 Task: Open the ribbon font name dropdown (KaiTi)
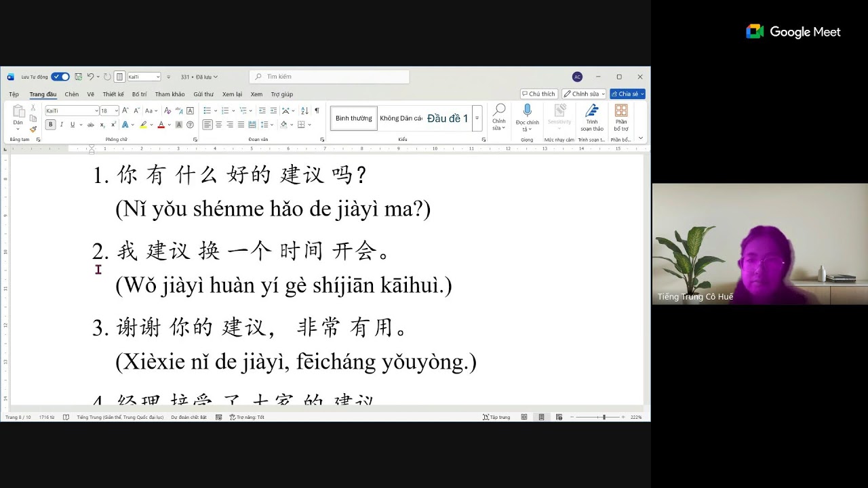96,110
